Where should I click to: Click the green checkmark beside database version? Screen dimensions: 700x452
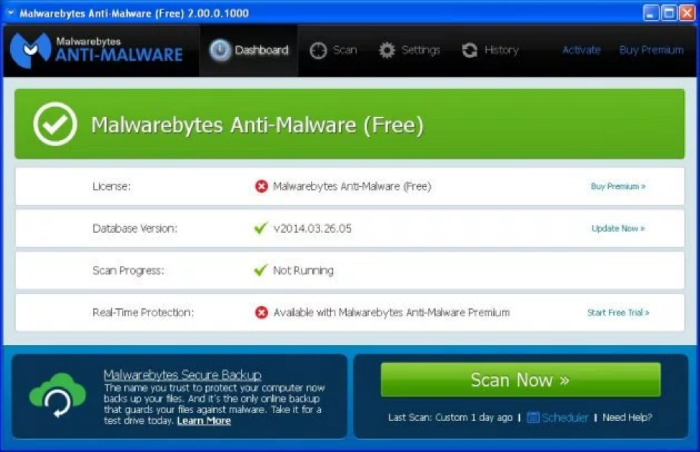(x=261, y=228)
